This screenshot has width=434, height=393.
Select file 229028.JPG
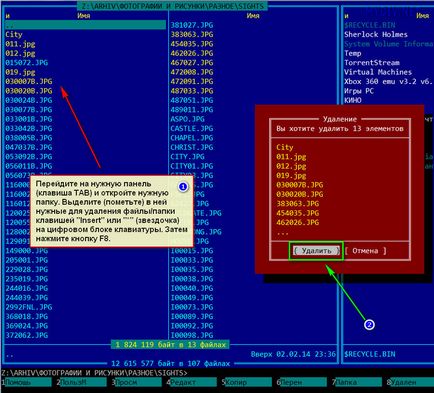[x=26, y=269]
